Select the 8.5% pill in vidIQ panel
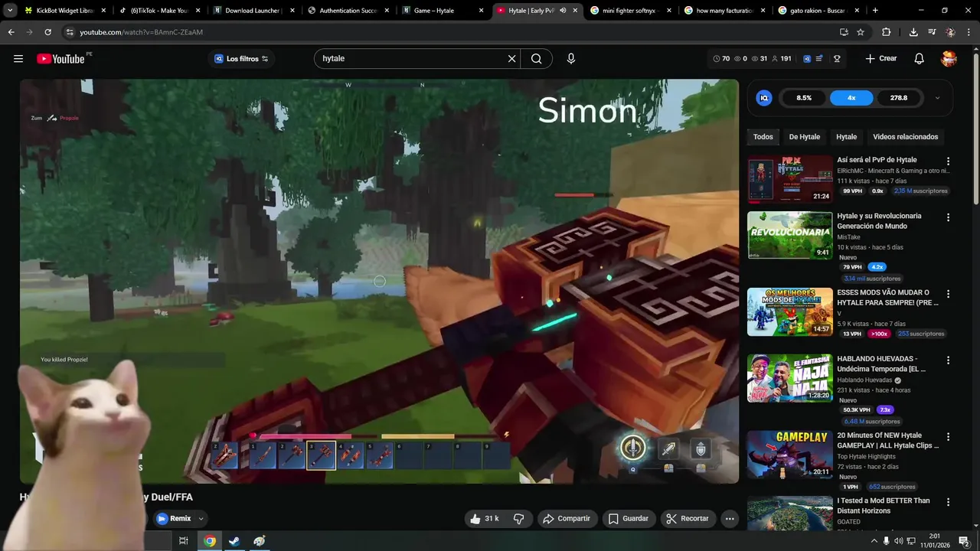Image resolution: width=980 pixels, height=551 pixels. 804,98
